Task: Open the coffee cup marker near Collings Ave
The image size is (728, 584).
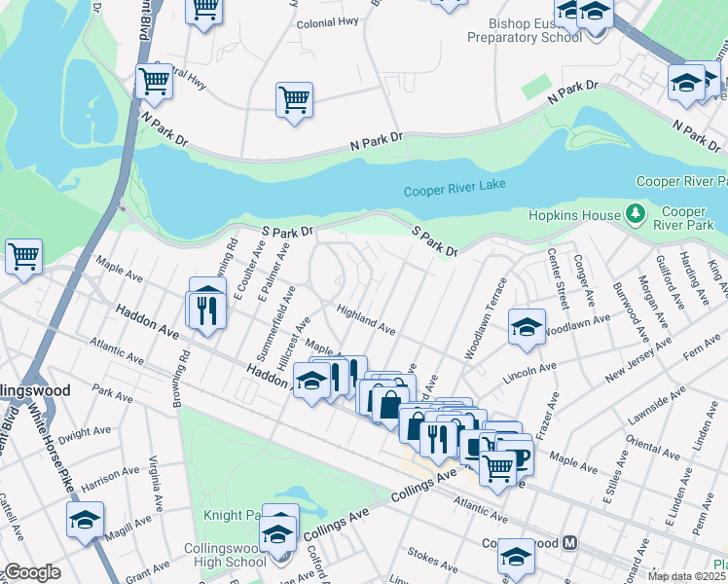Action: 517,457
